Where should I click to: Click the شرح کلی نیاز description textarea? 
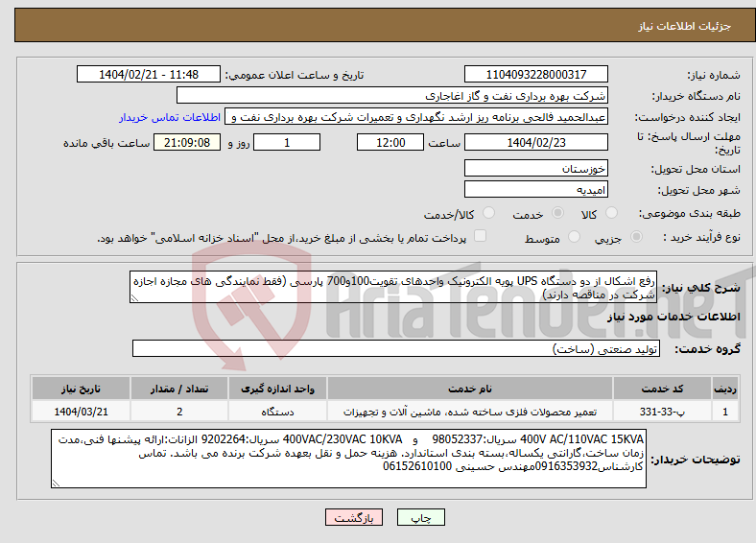393,287
